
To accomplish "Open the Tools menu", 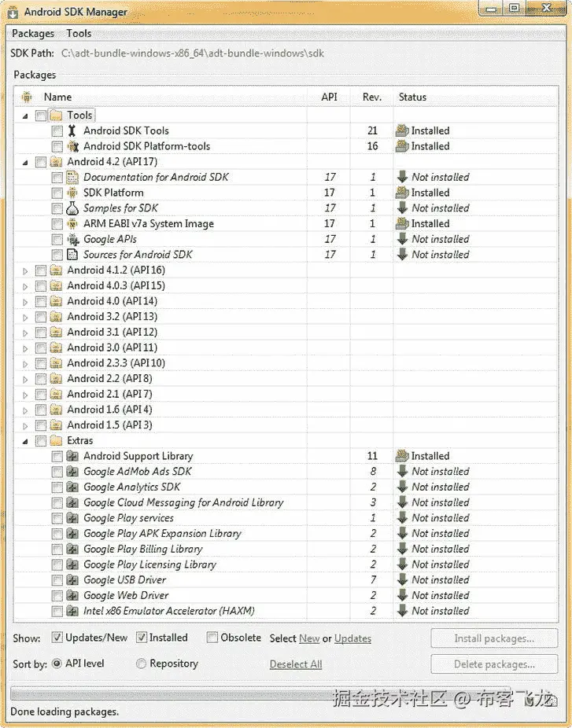I will tap(79, 34).
